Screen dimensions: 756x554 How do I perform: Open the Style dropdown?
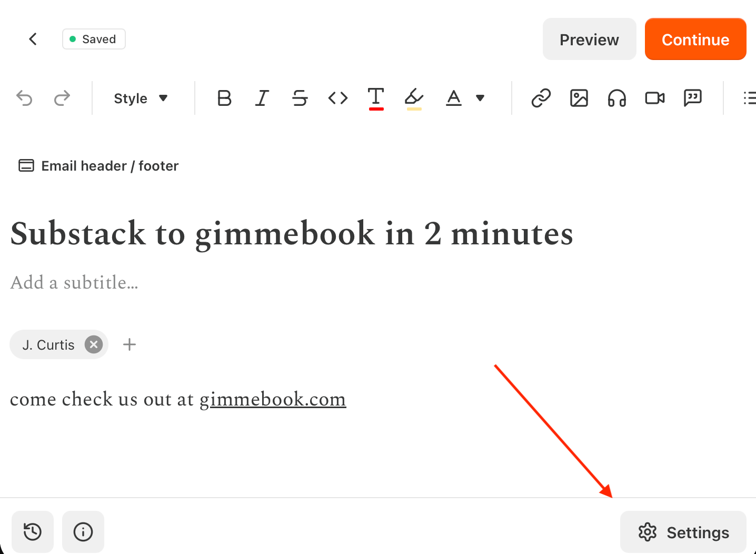point(141,98)
